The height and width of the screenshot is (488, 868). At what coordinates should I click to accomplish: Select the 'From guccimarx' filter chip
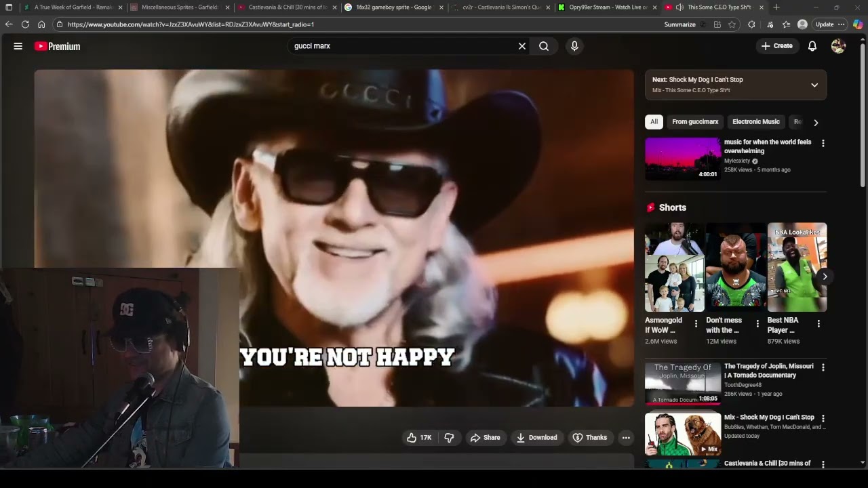click(x=695, y=122)
